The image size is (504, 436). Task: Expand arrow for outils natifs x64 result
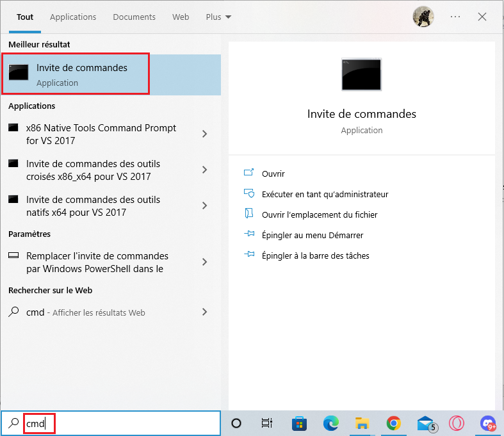coord(204,206)
